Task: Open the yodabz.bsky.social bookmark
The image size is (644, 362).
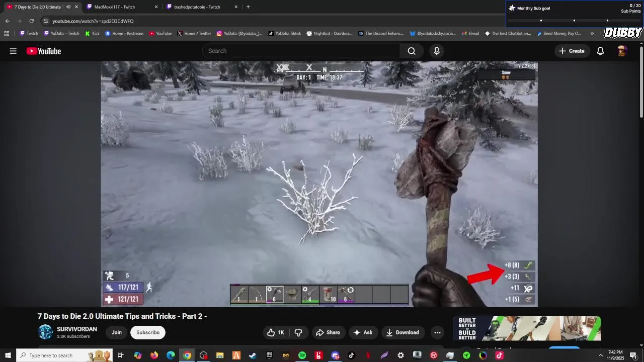Action: pyautogui.click(x=433, y=34)
